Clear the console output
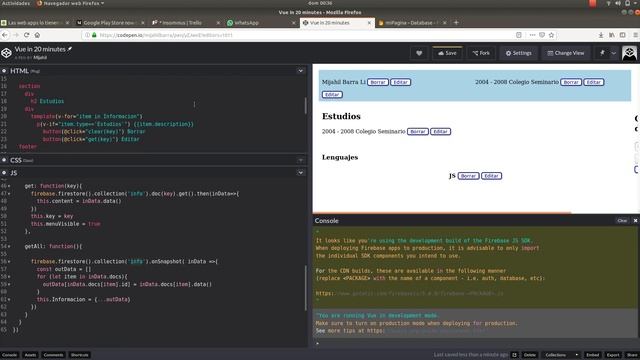 coord(622,220)
